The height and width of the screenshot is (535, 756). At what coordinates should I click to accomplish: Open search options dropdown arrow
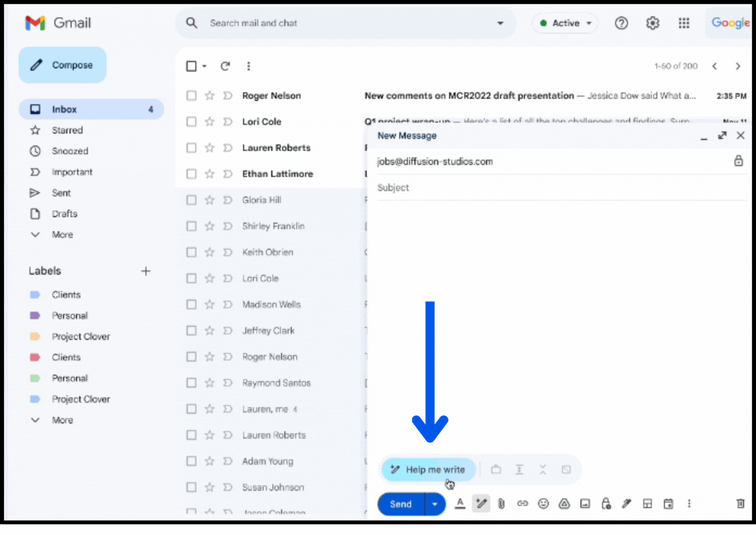[x=500, y=23]
